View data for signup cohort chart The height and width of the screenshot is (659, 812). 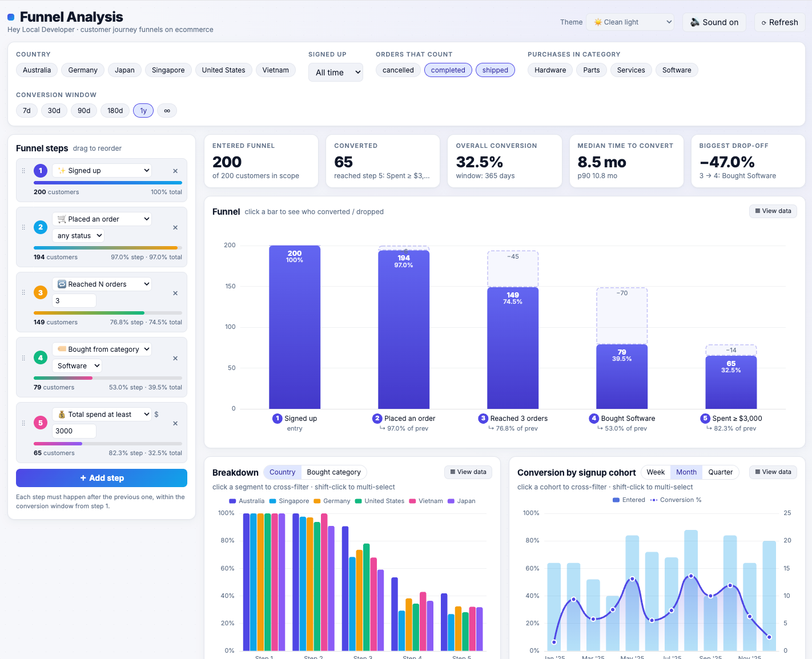click(x=773, y=472)
